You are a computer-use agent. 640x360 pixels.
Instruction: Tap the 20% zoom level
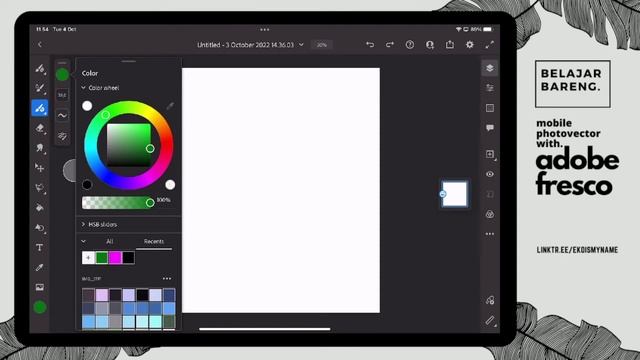click(x=322, y=44)
